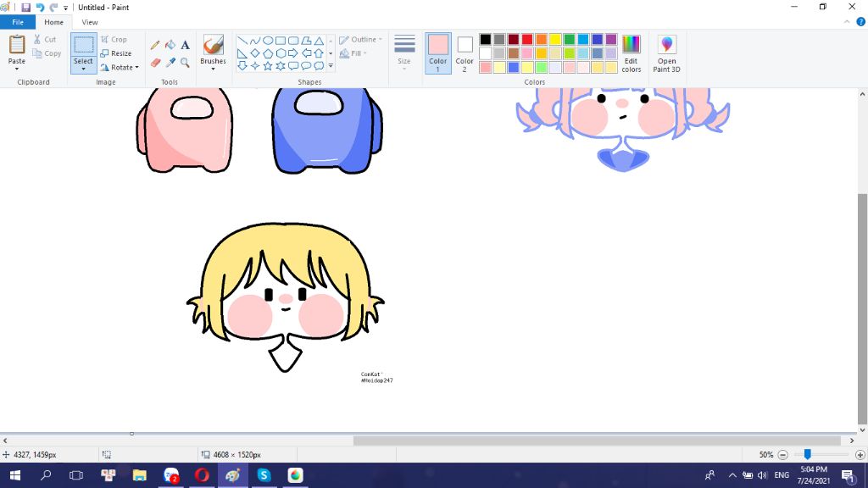The image size is (868, 488).
Task: Expand the Brushes dropdown arrow
Action: click(x=213, y=69)
